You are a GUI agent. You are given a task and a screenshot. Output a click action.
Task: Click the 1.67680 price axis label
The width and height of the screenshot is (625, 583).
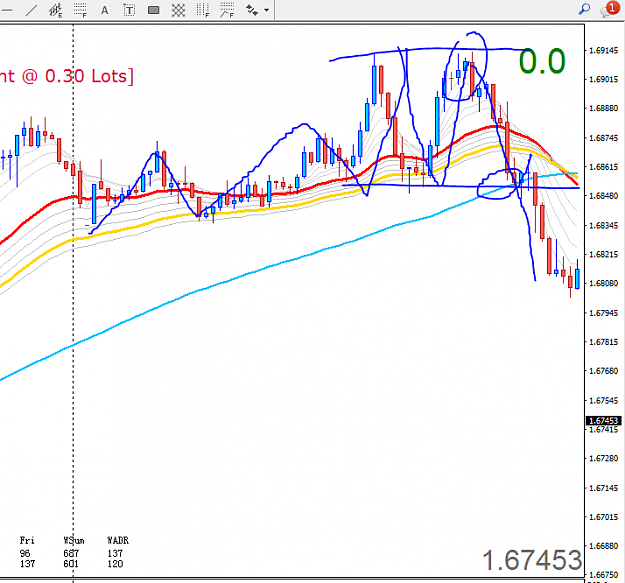coord(603,371)
